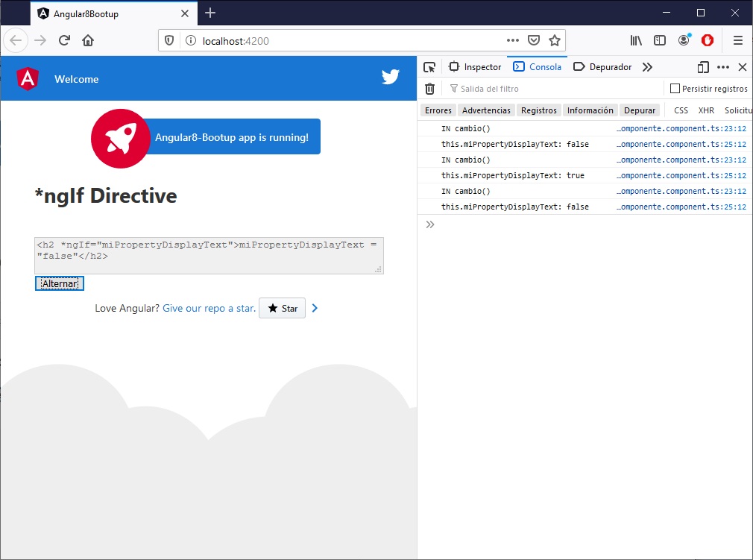Click the Twitter icon in the Welcome banner

pos(391,77)
